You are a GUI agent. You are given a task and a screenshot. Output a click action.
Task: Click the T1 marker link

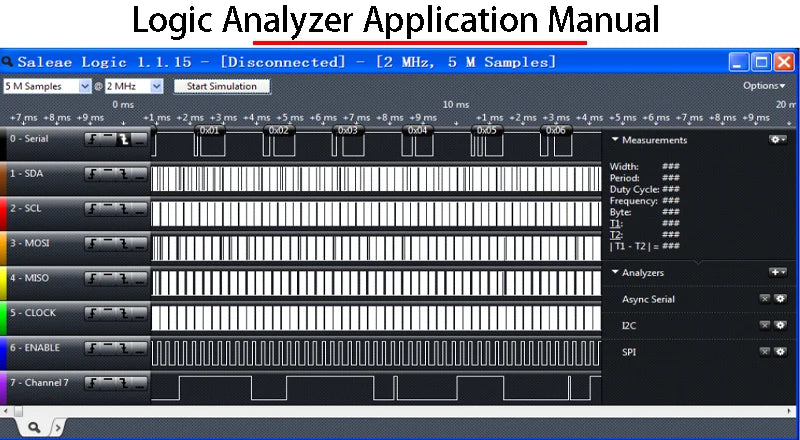616,224
